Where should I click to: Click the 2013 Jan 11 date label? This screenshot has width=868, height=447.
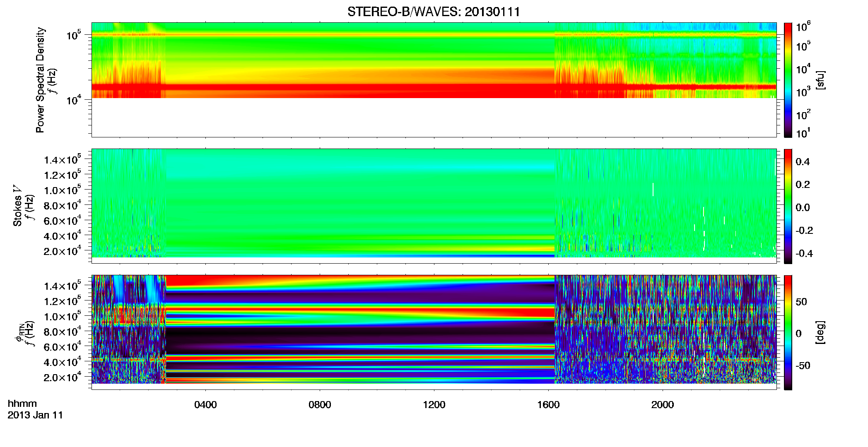pos(35,415)
